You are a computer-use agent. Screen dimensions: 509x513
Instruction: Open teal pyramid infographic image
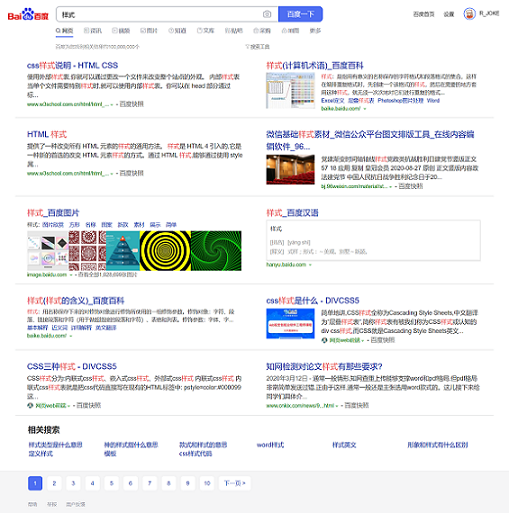pos(123,251)
